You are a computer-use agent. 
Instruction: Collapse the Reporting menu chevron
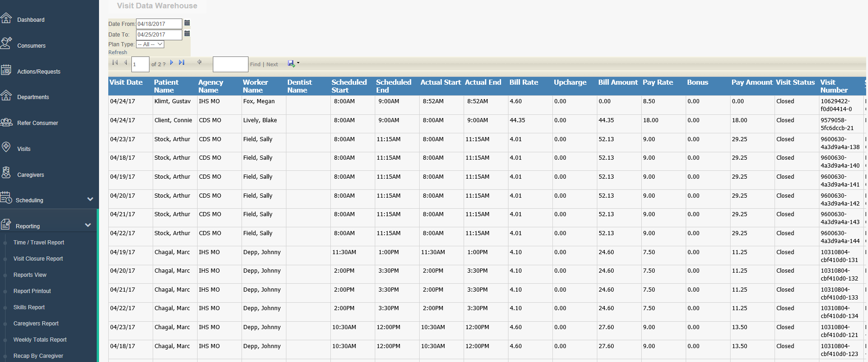tap(88, 225)
